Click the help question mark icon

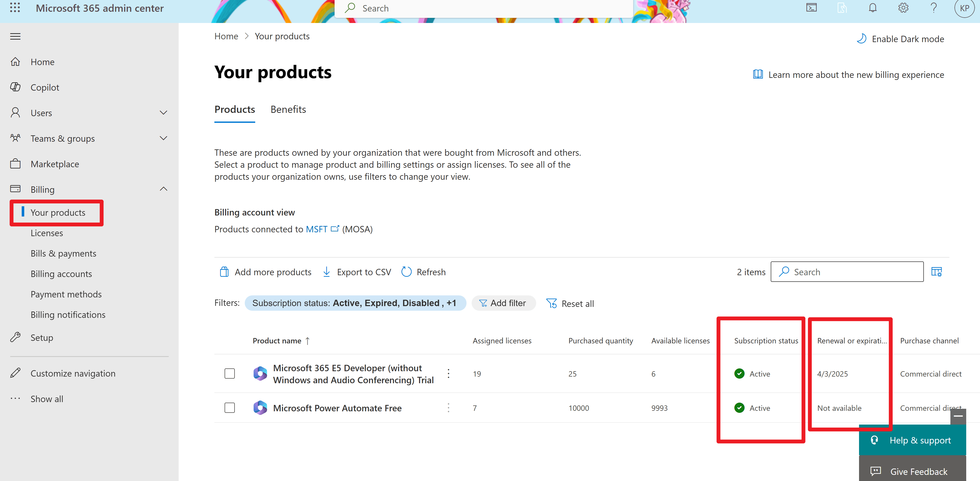(x=934, y=8)
